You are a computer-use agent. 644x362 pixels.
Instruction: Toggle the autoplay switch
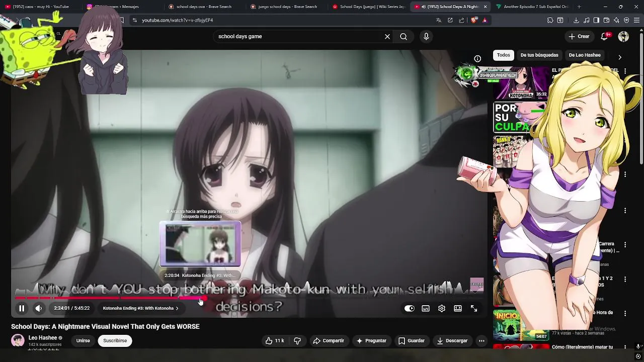pos(410,308)
